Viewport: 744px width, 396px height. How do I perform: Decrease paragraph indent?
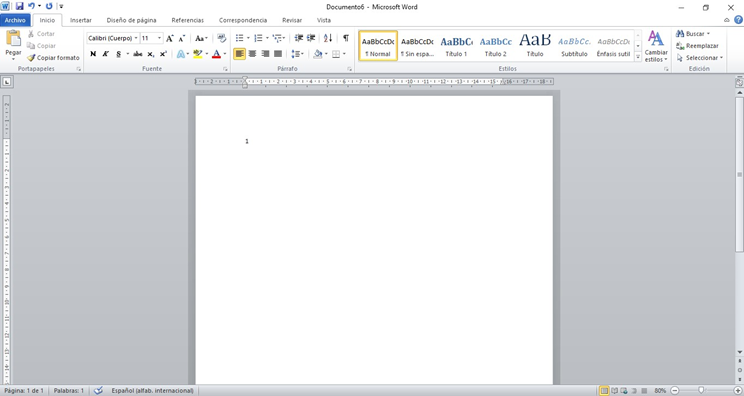(x=298, y=38)
